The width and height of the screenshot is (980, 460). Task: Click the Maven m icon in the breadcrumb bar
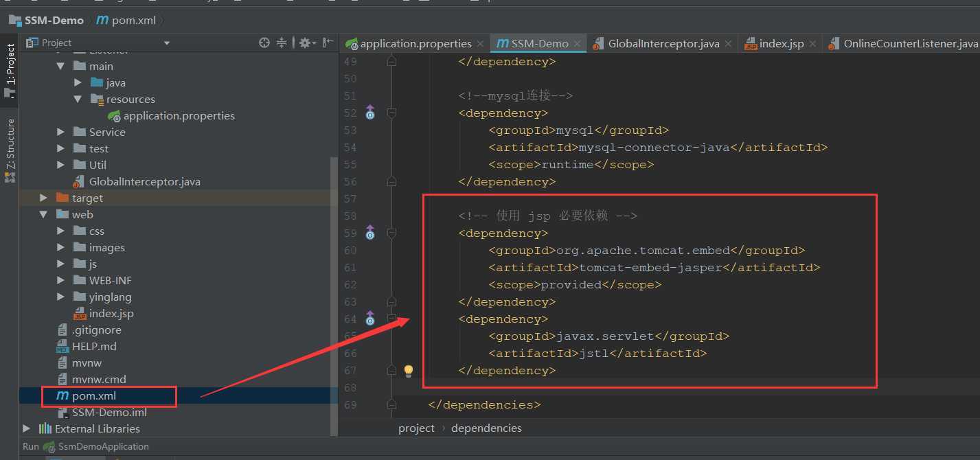tap(102, 20)
